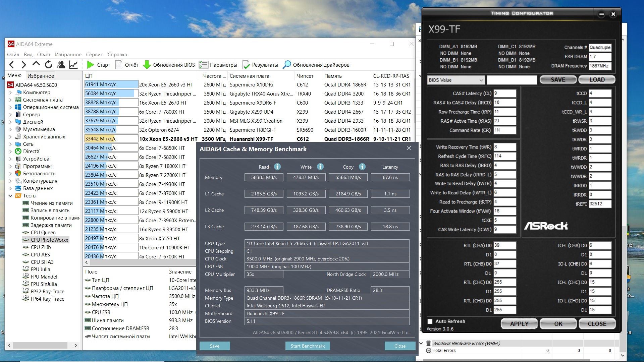Screen dimensions: 644x362
Task: Click the BIOS updates green arrow icon
Action: (147, 65)
